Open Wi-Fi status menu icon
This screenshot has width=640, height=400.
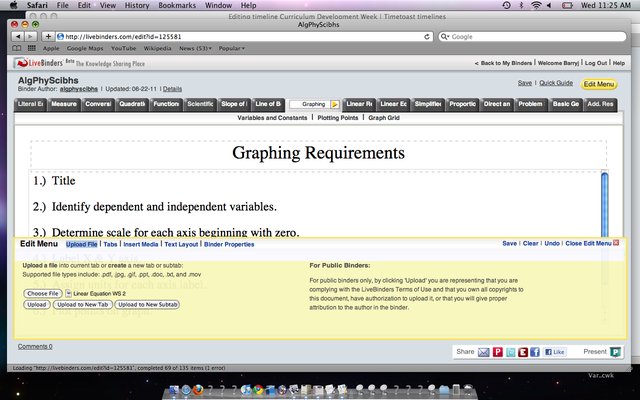point(536,5)
